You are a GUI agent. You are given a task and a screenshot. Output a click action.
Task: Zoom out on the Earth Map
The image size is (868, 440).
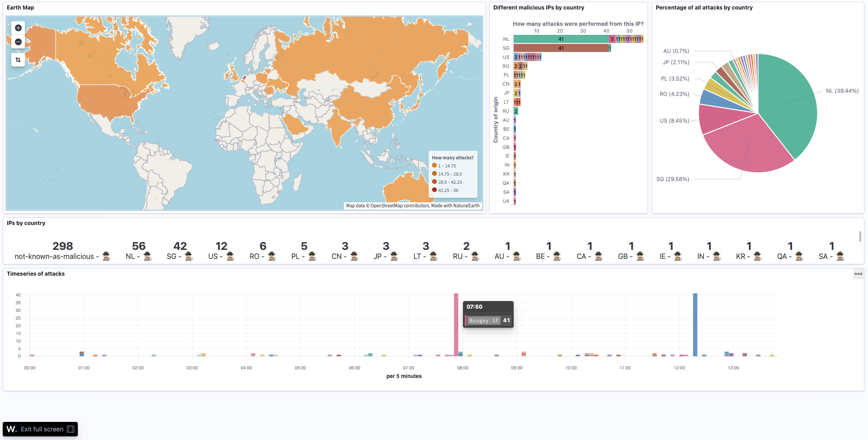(18, 42)
